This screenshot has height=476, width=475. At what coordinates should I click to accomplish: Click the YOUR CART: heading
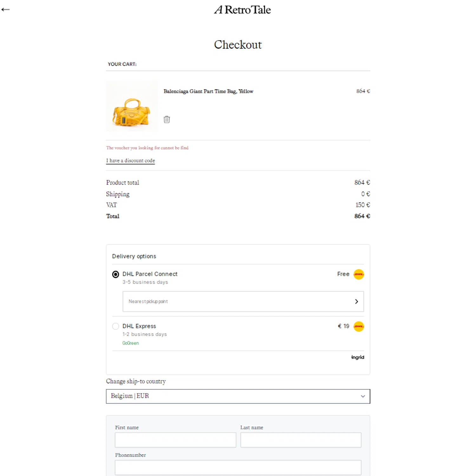122,64
